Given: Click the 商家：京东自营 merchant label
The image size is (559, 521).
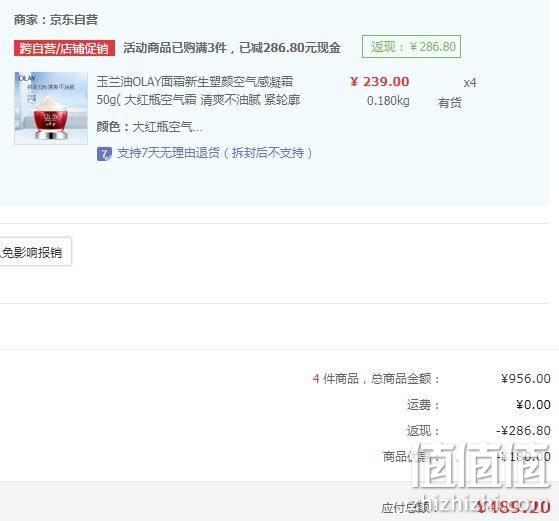Looking at the screenshot, I should tap(56, 20).
